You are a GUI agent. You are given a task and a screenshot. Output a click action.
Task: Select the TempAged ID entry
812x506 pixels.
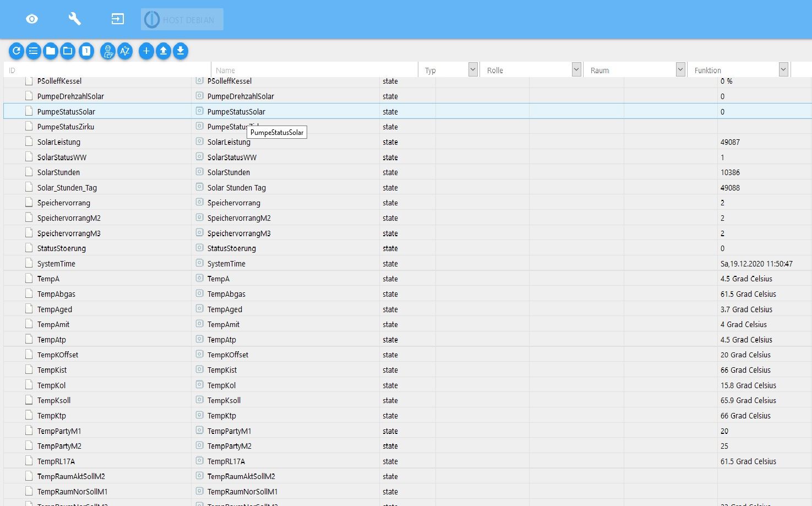pos(55,309)
